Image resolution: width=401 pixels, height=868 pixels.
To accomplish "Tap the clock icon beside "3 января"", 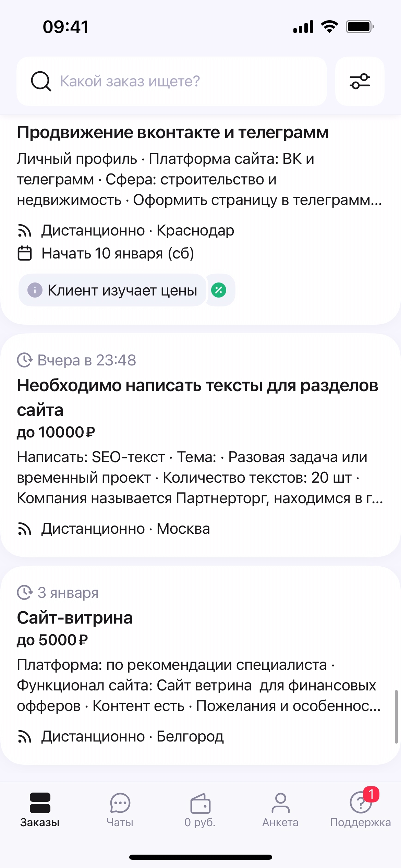I will pos(25,592).
